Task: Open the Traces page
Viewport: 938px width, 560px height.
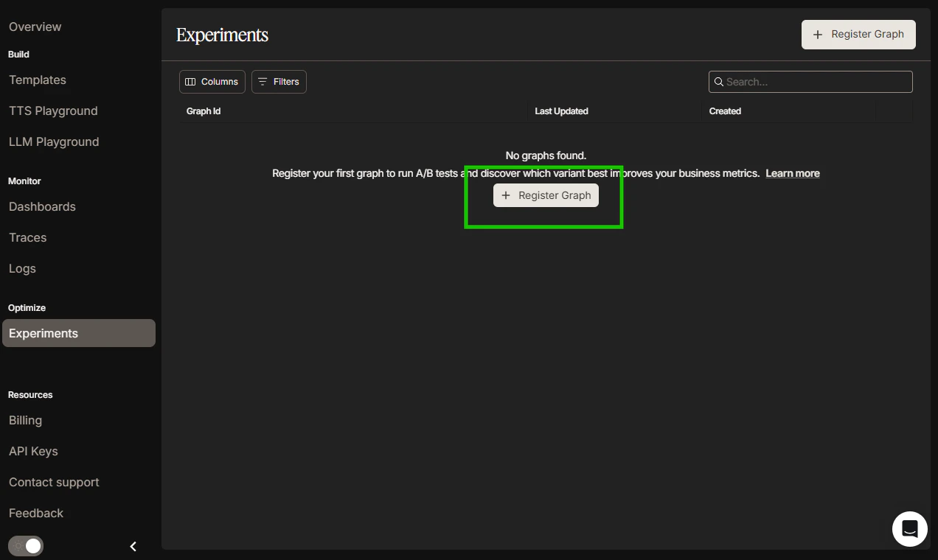Action: click(x=28, y=237)
